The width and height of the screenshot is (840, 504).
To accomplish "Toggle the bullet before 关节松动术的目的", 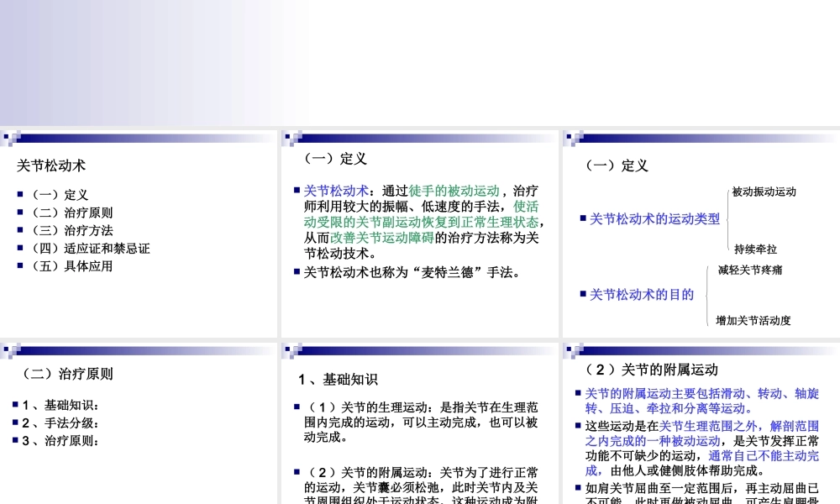I will pos(584,294).
